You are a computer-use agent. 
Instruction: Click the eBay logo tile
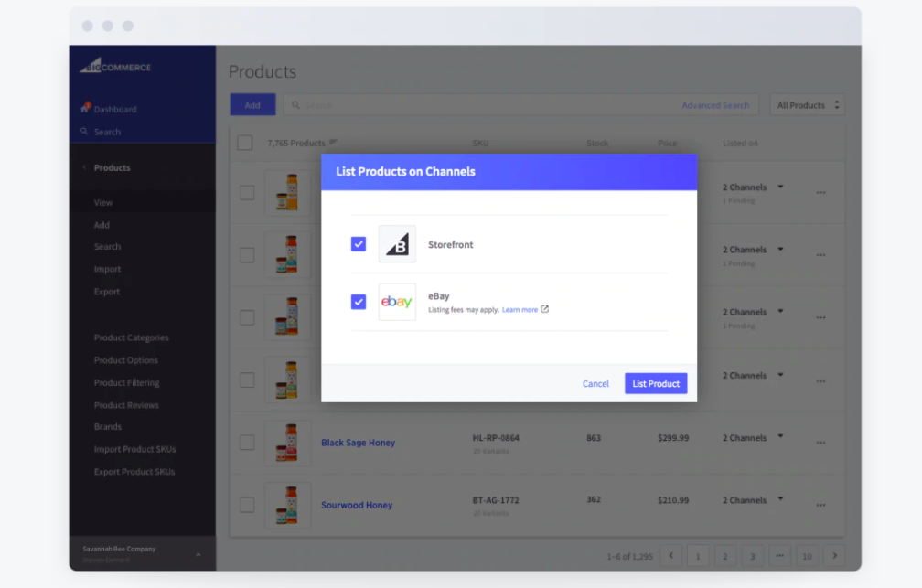click(x=397, y=302)
